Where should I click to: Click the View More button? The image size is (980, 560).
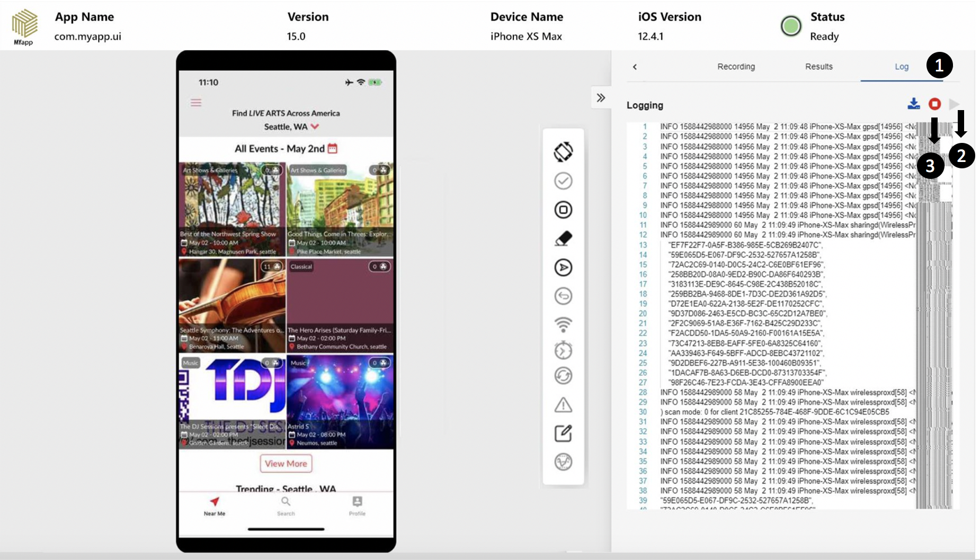click(x=286, y=464)
